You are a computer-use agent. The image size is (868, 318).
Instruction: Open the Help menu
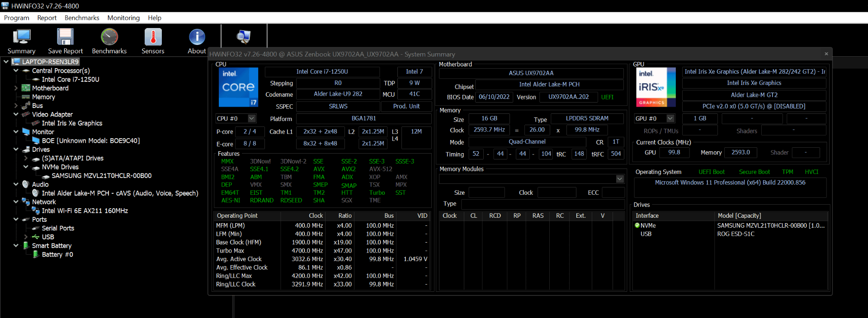pos(155,18)
